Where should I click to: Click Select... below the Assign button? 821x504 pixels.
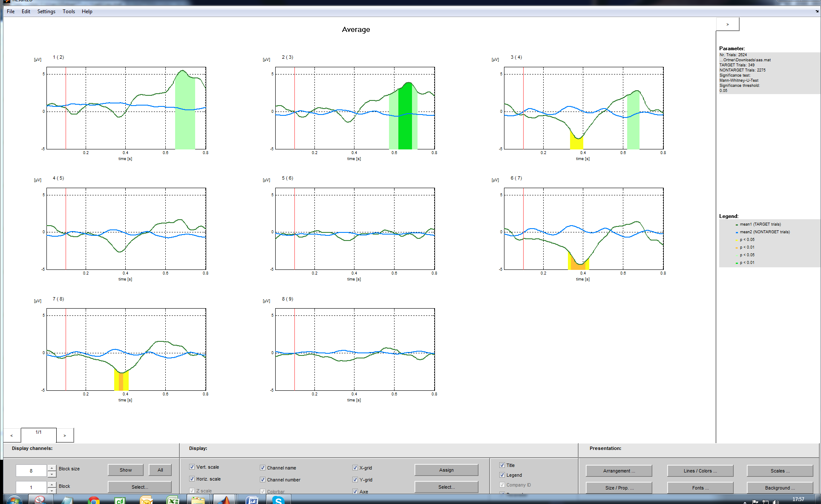coord(446,487)
